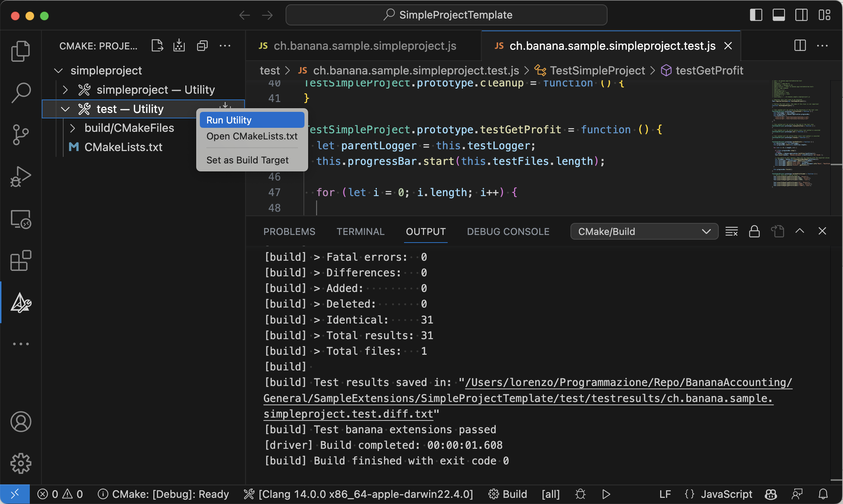Switch to the TERMINAL tab

pyautogui.click(x=360, y=232)
